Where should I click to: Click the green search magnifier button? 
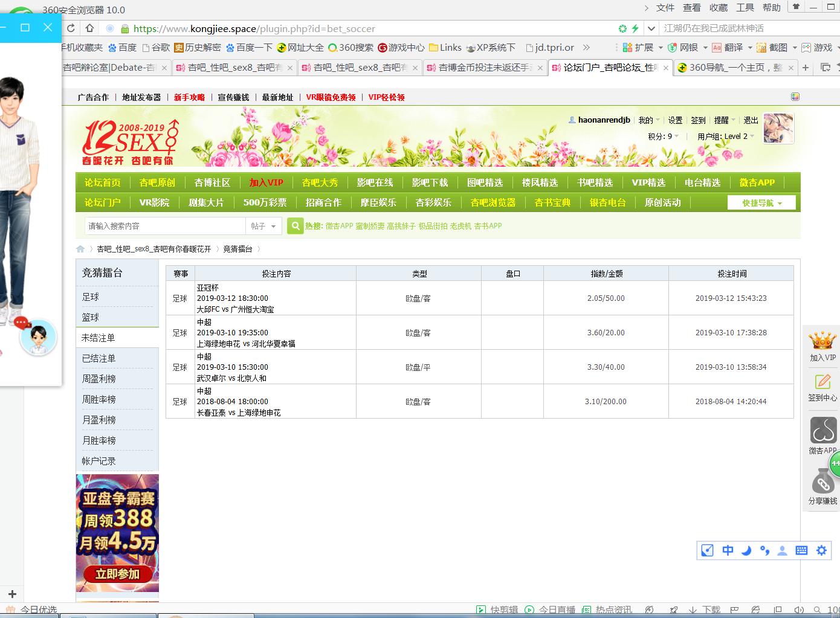pyautogui.click(x=295, y=226)
